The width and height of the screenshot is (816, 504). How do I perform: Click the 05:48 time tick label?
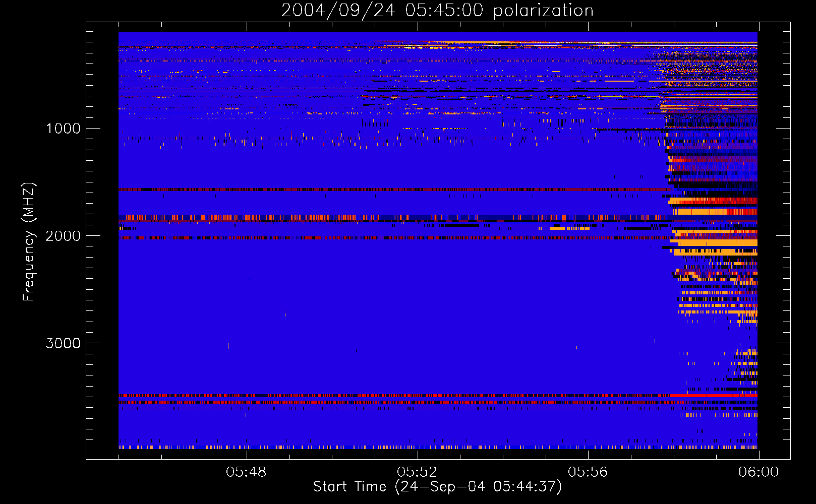(246, 472)
